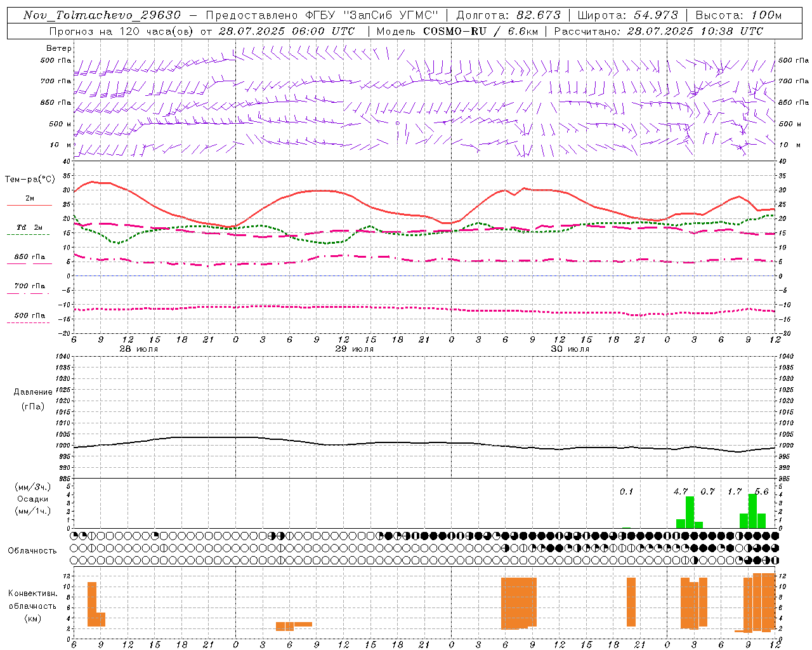This screenshot has height=650, width=812.
Task: Click the 'Осадки' precipitation label
Action: pyautogui.click(x=32, y=499)
